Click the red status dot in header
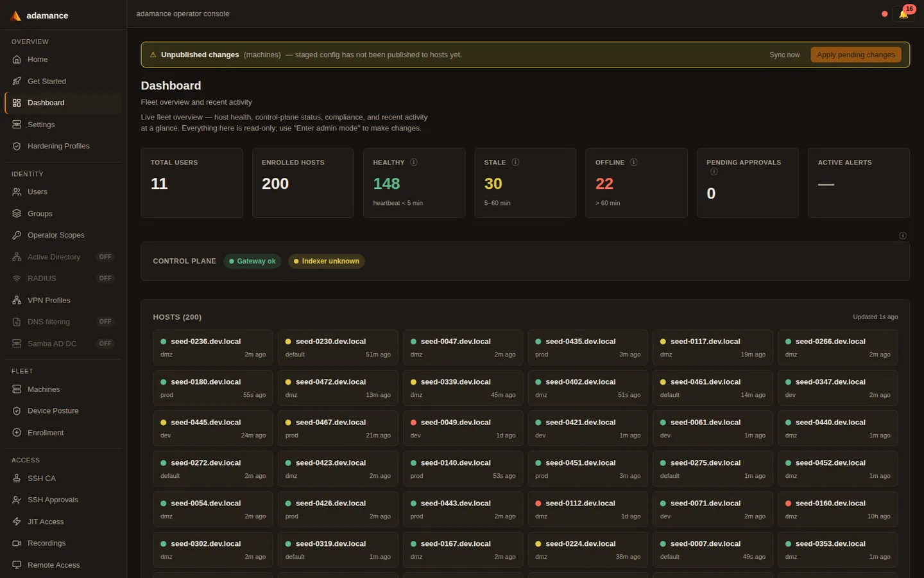Viewport: 924px width, 578px height. point(885,13)
